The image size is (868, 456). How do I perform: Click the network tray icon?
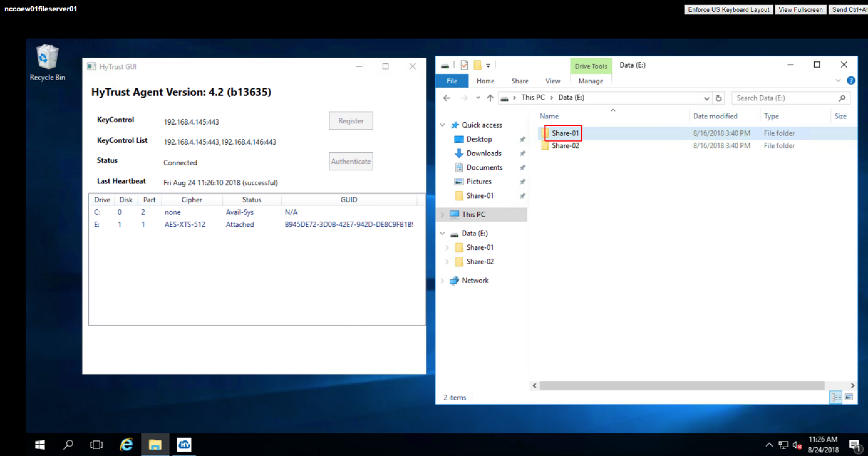783,445
